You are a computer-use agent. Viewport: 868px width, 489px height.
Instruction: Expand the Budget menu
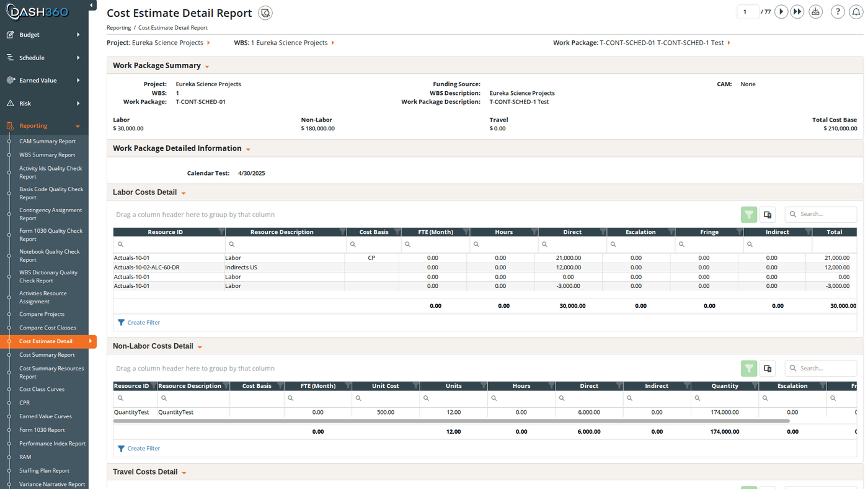(44, 35)
